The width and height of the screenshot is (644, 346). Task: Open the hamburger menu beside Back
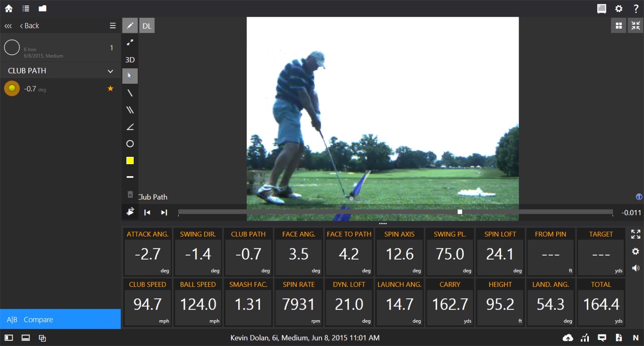point(113,26)
